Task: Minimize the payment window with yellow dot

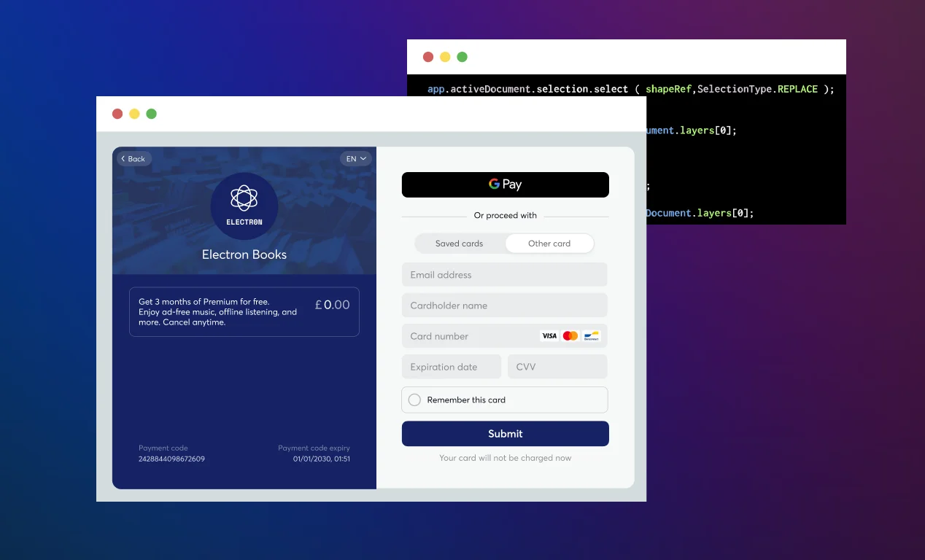Action: 134,114
